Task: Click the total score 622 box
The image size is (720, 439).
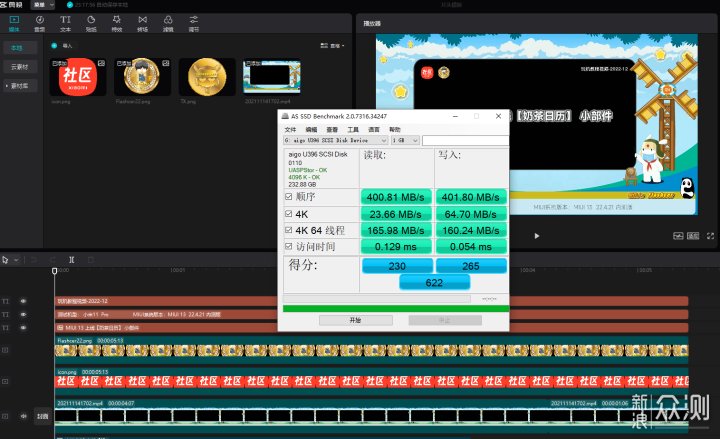Action: click(434, 282)
